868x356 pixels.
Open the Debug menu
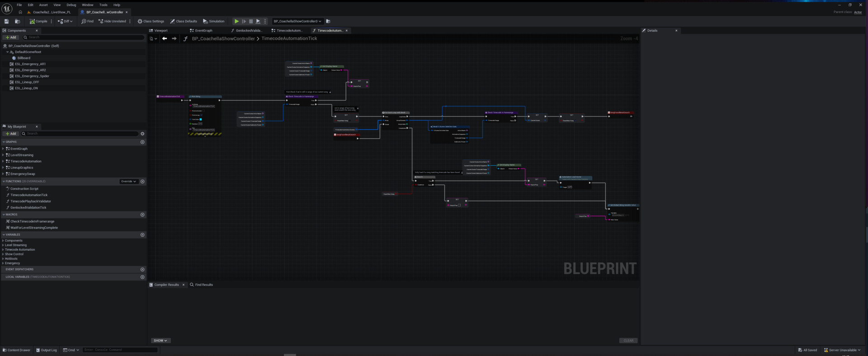point(71,5)
